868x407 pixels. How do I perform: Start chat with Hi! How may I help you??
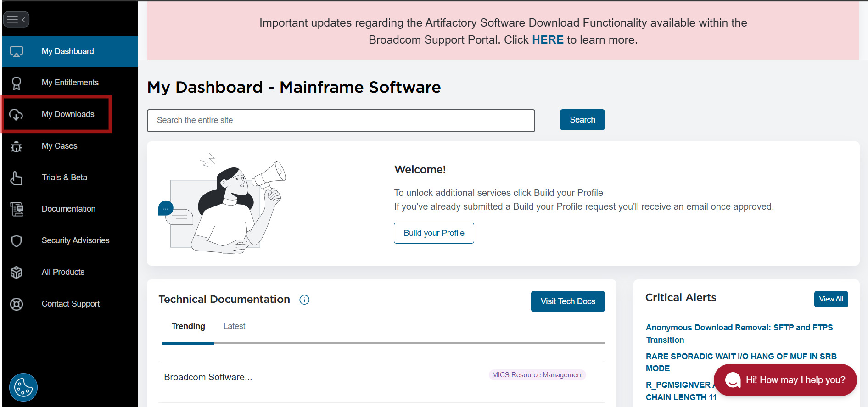pyautogui.click(x=785, y=380)
